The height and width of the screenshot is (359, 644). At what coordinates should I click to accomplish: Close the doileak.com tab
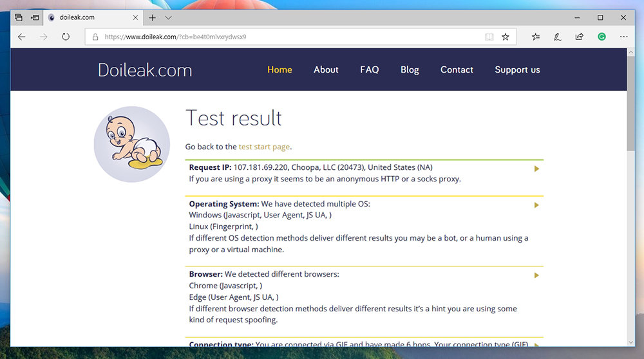coord(135,17)
